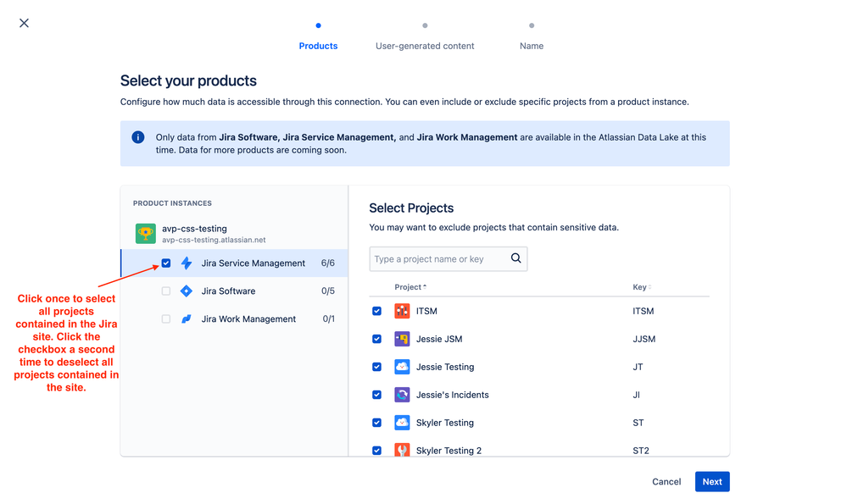Click the ST2 key cell
The image size is (847, 504).
pos(641,451)
